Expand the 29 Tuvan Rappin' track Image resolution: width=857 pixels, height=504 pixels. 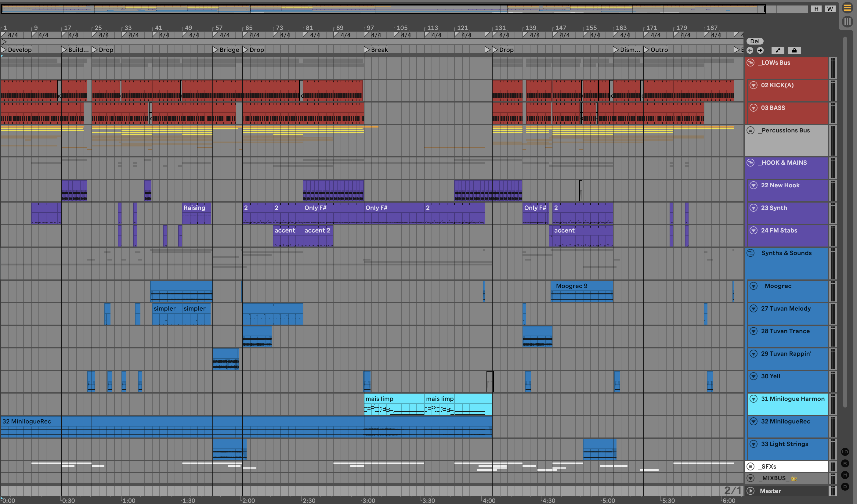pyautogui.click(x=754, y=354)
